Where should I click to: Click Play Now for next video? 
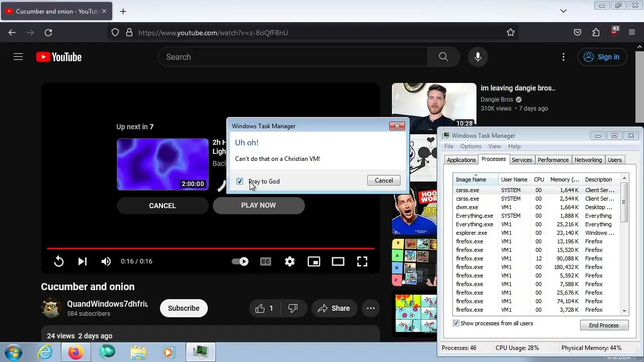tap(259, 205)
